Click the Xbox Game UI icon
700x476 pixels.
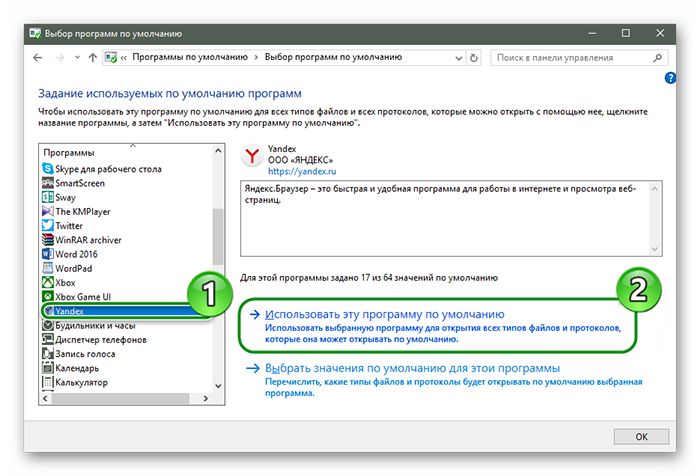47,296
